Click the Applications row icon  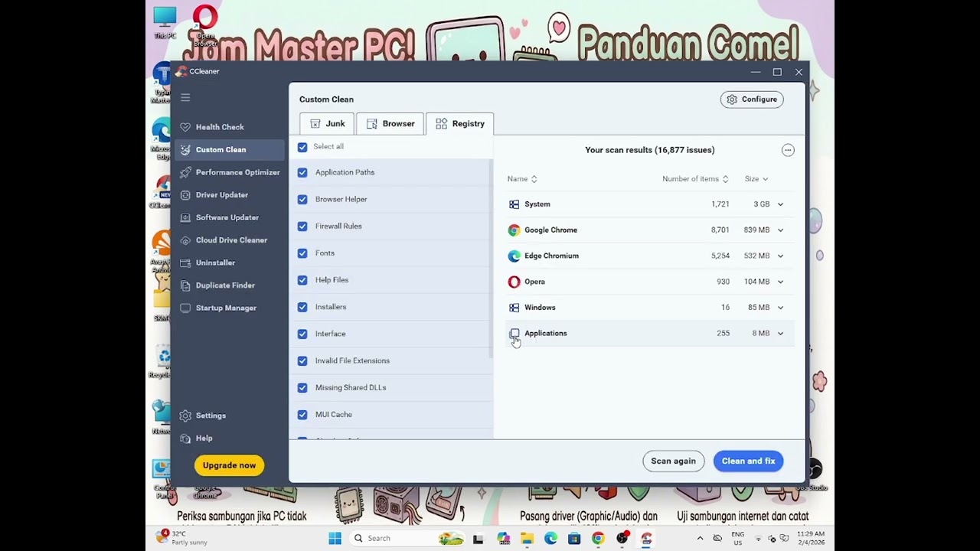point(514,334)
